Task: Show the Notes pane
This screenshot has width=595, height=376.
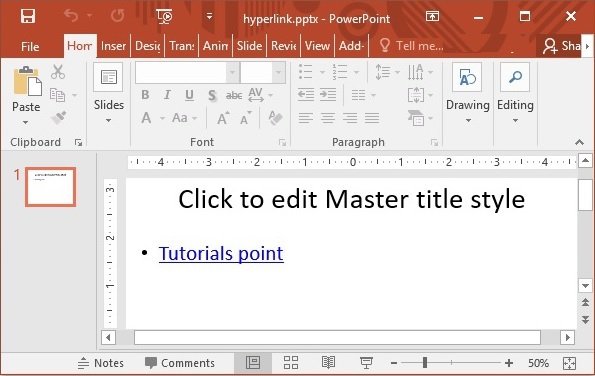Action: 101,363
